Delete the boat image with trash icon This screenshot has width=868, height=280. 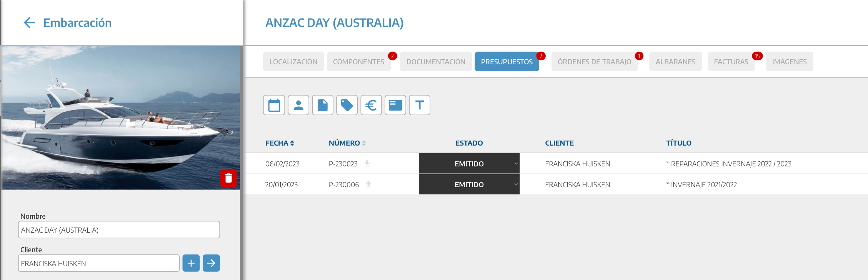click(x=228, y=178)
